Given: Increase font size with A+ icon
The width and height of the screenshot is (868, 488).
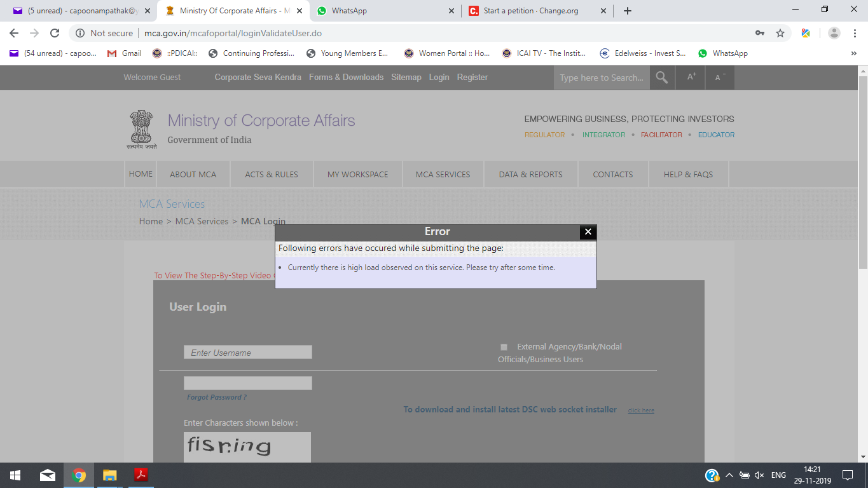Looking at the screenshot, I should pos(691,78).
